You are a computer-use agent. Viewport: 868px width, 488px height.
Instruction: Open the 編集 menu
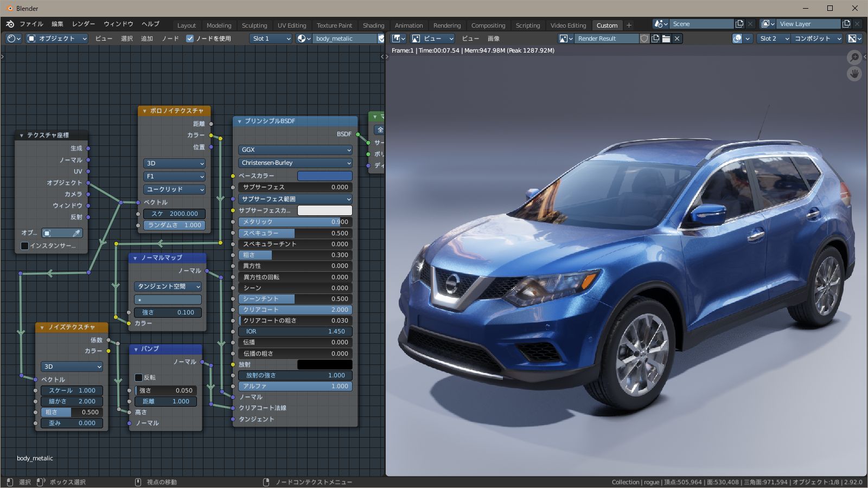pyautogui.click(x=58, y=24)
